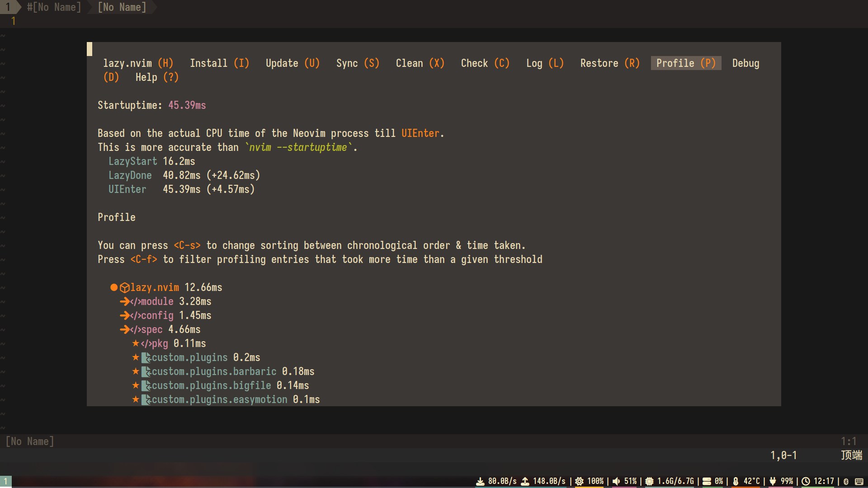This screenshot has width=868, height=488.
Task: Select the #[No Name] buffer tab
Action: [54, 7]
